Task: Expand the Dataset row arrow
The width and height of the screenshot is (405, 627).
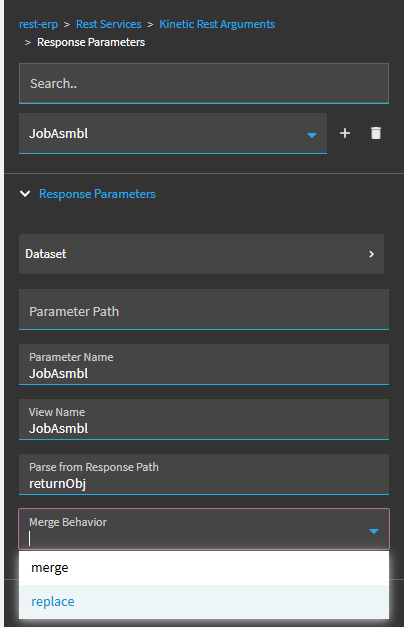Action: tap(371, 254)
